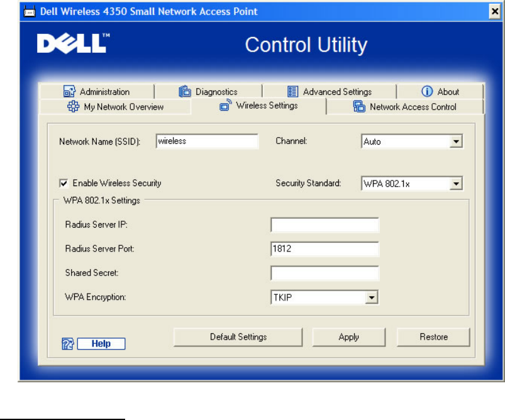
Task: Click the Advanced Settings list icon
Action: point(292,91)
